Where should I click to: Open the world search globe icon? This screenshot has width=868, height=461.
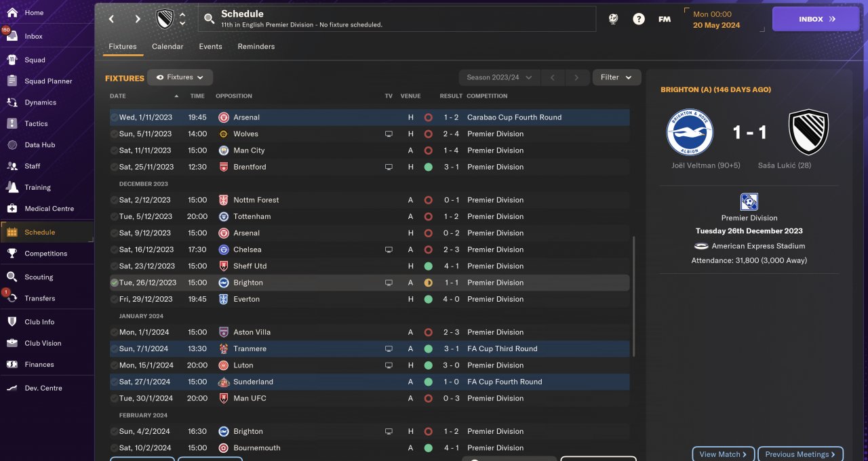[x=613, y=19]
